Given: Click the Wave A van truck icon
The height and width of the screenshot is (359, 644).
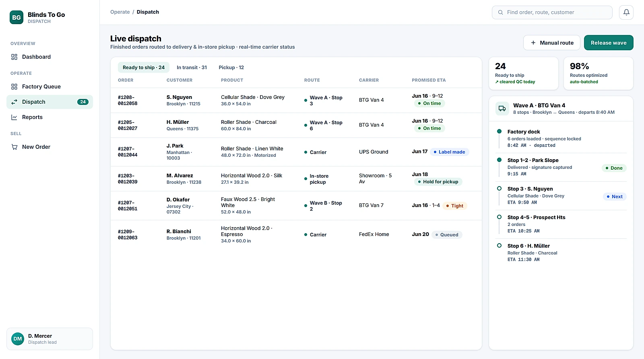Looking at the screenshot, I should point(502,109).
